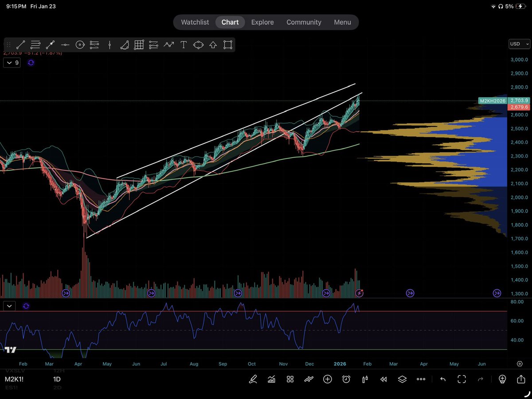Open the 1D timeframe picker
The height and width of the screenshot is (399, 532).
tap(57, 379)
